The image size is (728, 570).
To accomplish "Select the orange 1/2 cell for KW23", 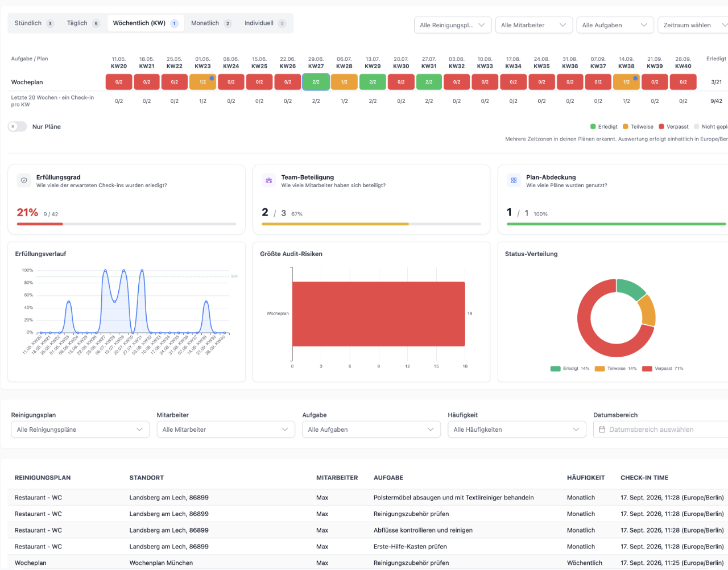I will coord(202,82).
